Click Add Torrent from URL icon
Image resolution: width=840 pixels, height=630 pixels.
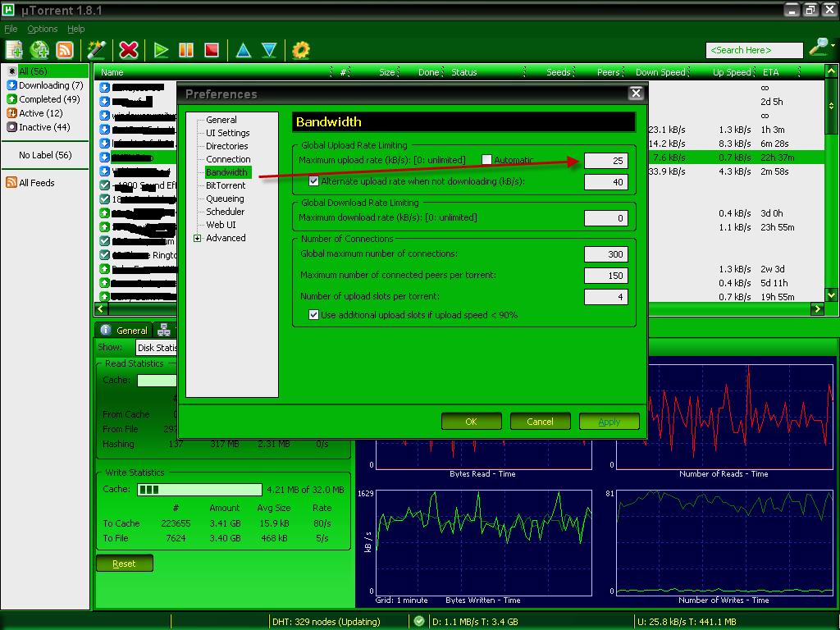coord(39,50)
